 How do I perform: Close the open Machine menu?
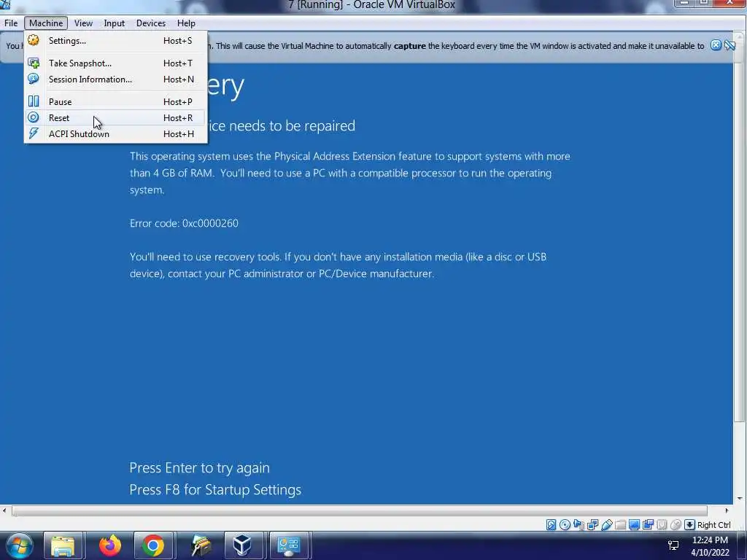pyautogui.click(x=46, y=23)
